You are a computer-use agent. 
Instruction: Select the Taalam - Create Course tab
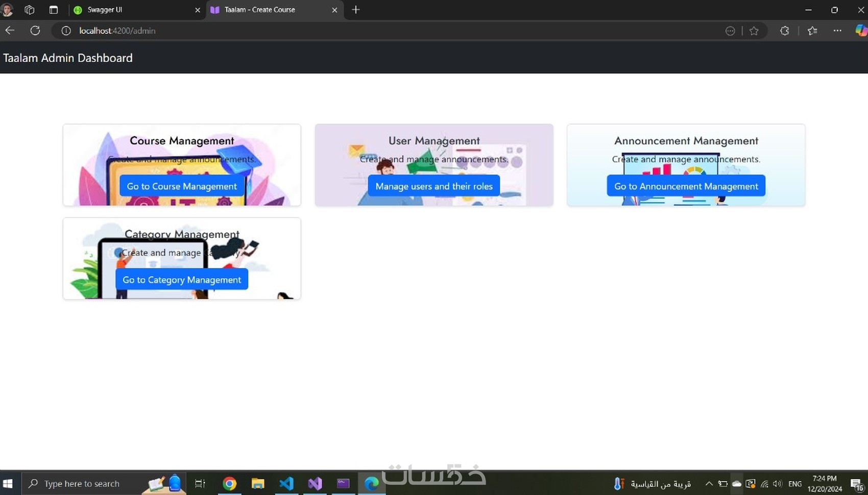pos(275,10)
